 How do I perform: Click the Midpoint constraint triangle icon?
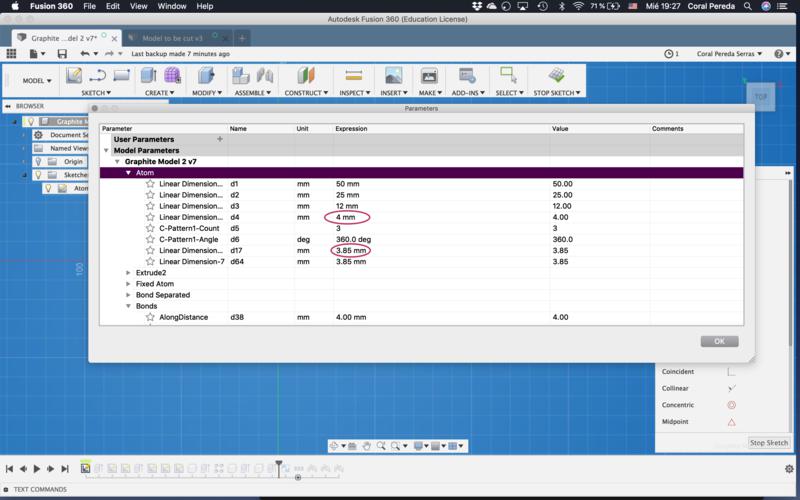coord(731,422)
